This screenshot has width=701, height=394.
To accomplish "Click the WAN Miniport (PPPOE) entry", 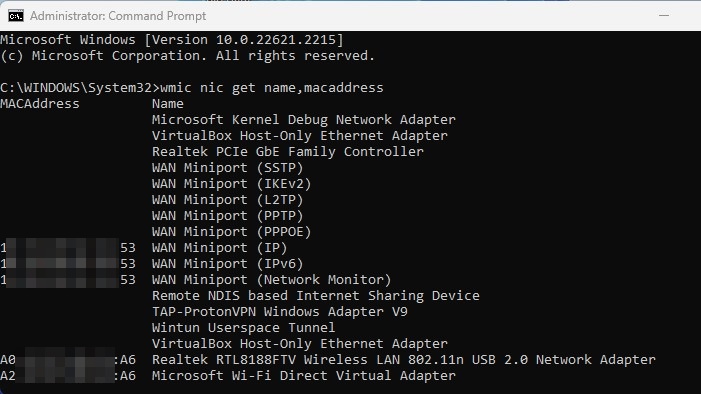I will coord(232,232).
